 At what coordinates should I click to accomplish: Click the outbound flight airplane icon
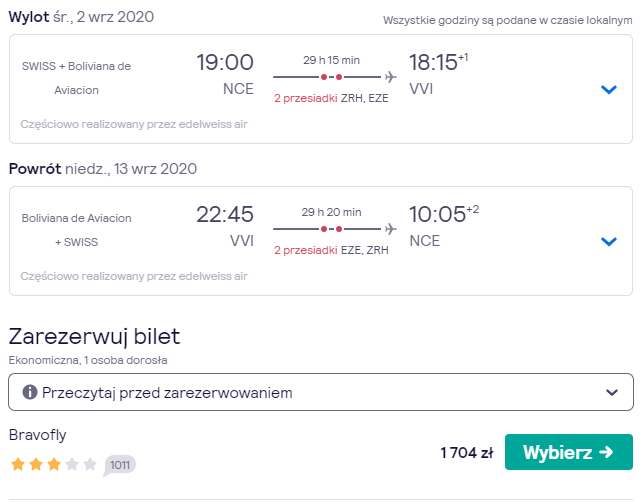(391, 77)
